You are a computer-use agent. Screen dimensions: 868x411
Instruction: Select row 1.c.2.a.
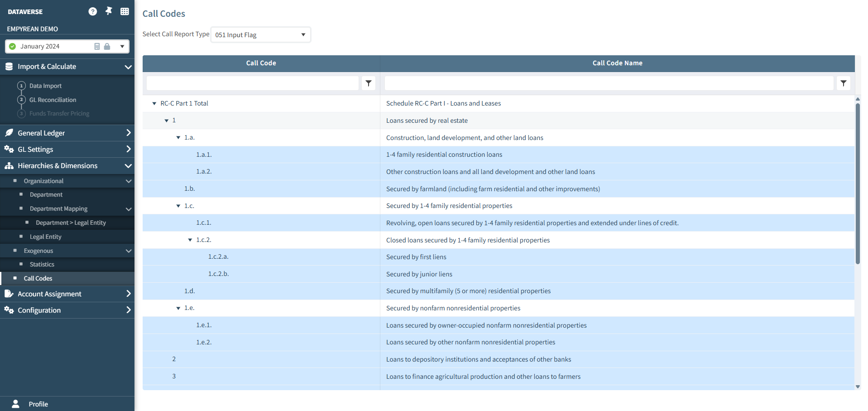point(499,257)
